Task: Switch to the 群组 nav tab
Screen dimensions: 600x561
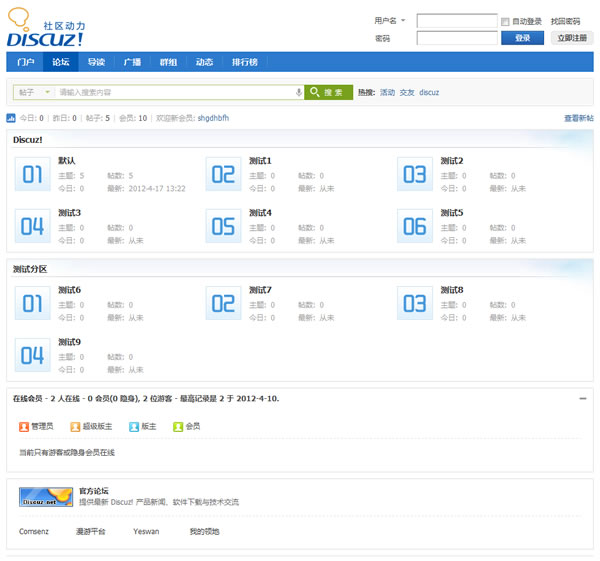Action: click(x=168, y=62)
